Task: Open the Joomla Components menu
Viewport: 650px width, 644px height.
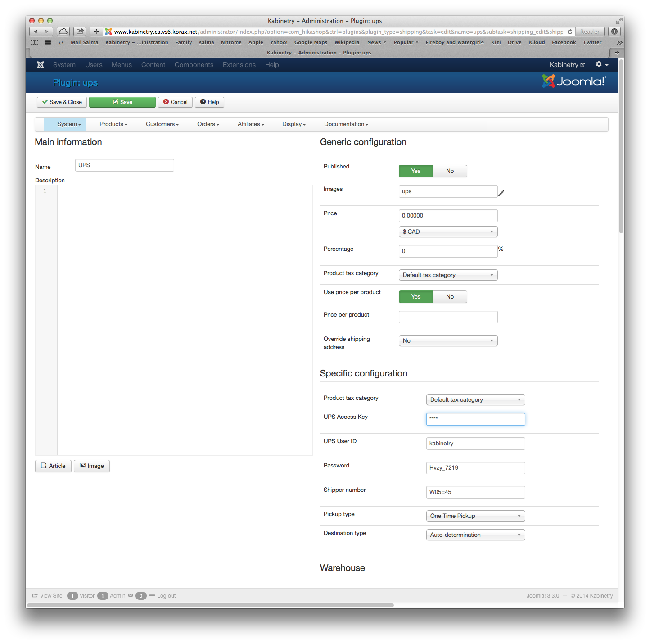Action: coord(194,65)
